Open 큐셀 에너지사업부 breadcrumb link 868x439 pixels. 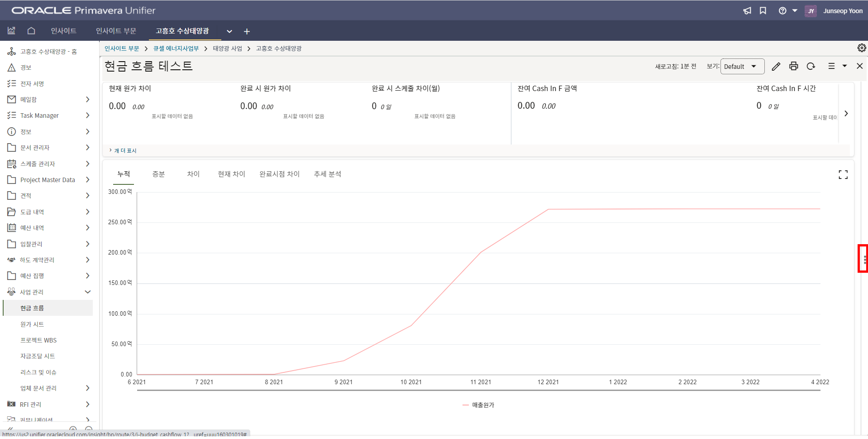coord(176,48)
